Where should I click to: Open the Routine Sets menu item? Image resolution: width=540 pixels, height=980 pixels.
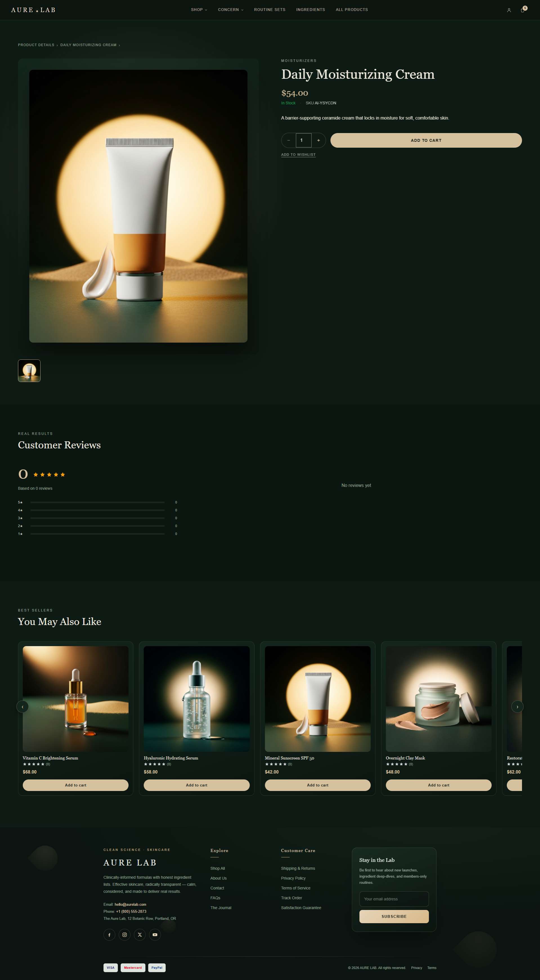pos(270,10)
